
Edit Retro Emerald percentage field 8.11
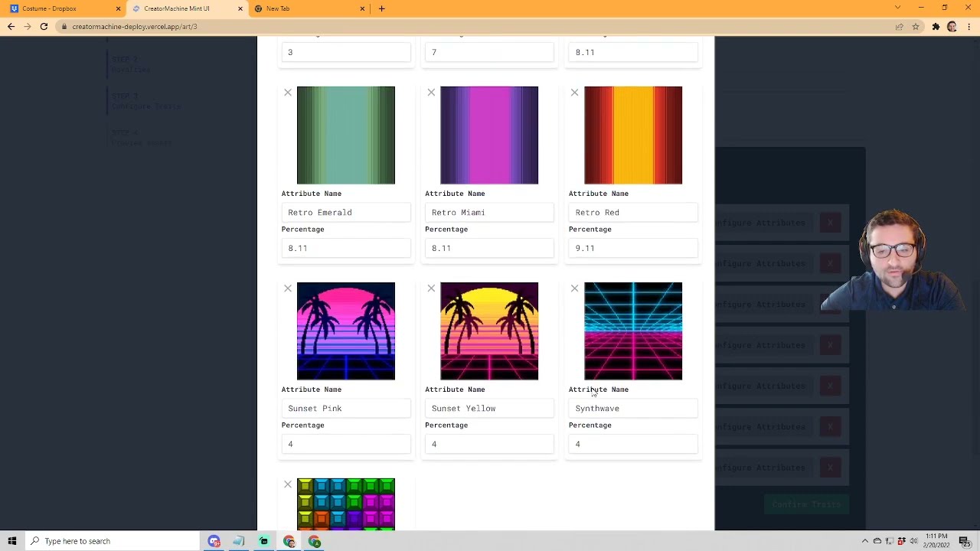pyautogui.click(x=346, y=248)
